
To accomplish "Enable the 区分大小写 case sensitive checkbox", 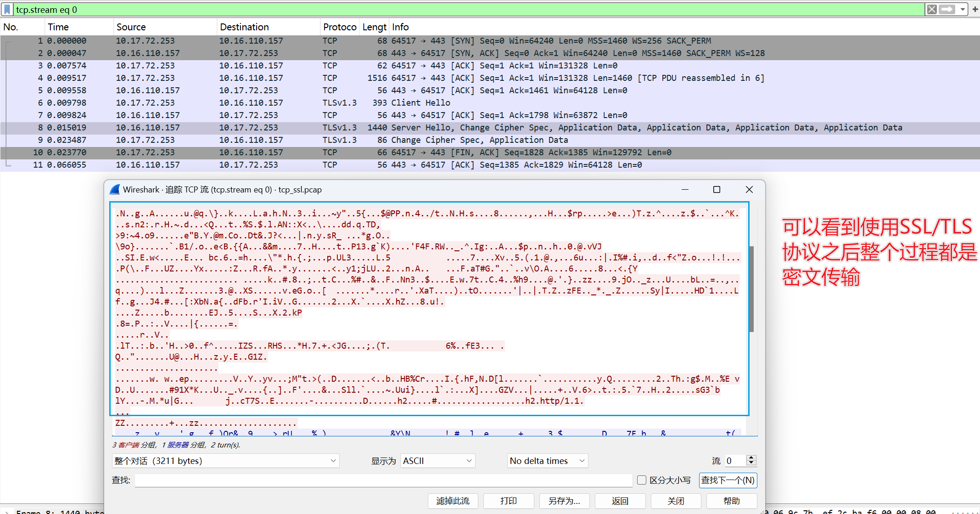I will (x=642, y=480).
